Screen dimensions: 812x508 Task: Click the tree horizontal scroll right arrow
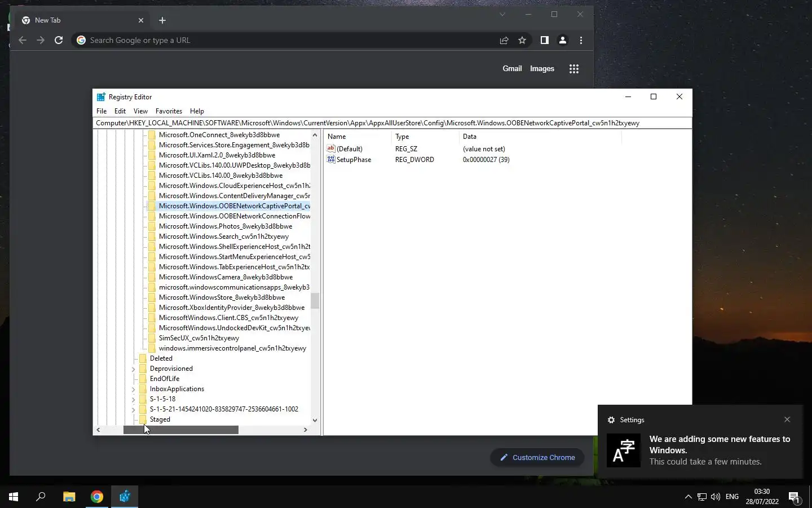pos(306,430)
